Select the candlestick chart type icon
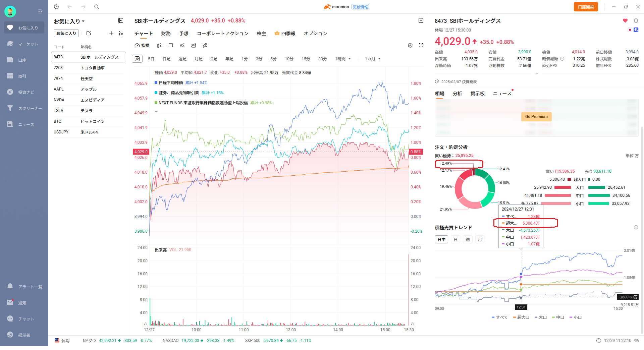This screenshot has width=644, height=350. click(159, 45)
